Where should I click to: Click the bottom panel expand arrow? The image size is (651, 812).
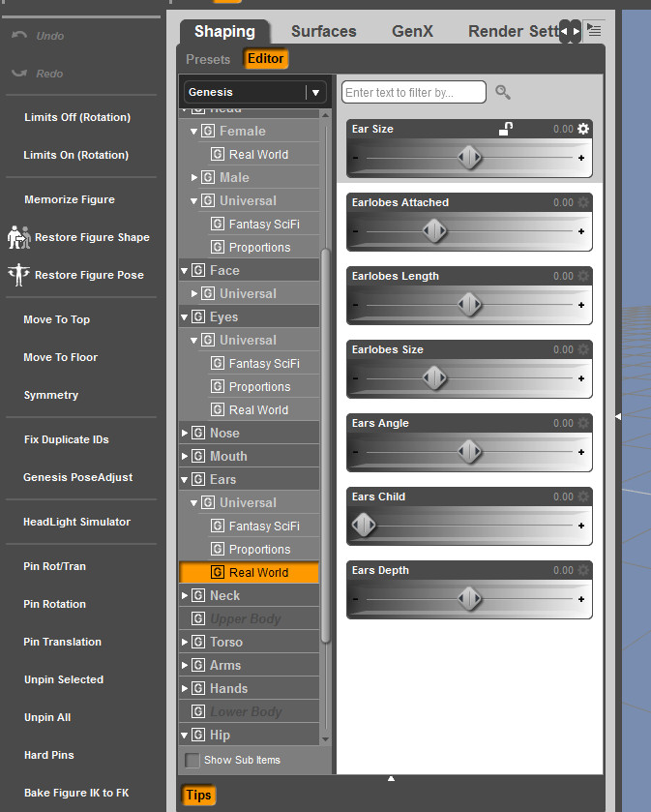pos(391,778)
